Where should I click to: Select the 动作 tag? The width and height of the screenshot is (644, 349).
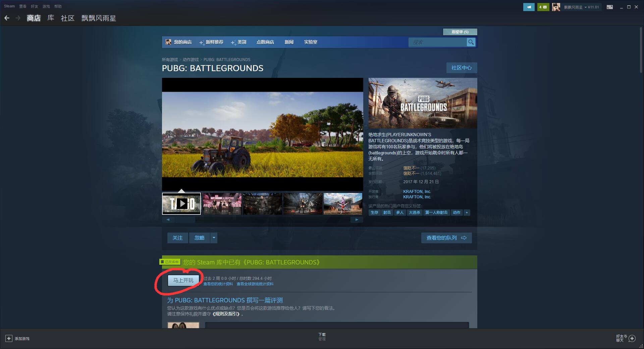pyautogui.click(x=457, y=212)
